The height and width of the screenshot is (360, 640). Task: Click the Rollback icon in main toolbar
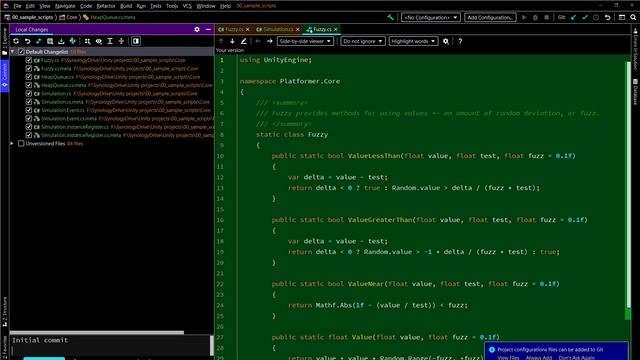pos(607,17)
